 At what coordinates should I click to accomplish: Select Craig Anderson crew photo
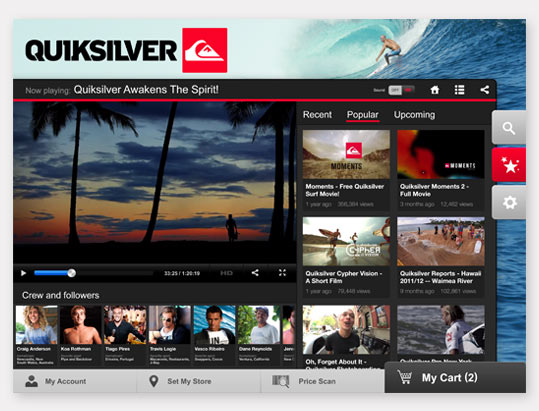tap(36, 325)
